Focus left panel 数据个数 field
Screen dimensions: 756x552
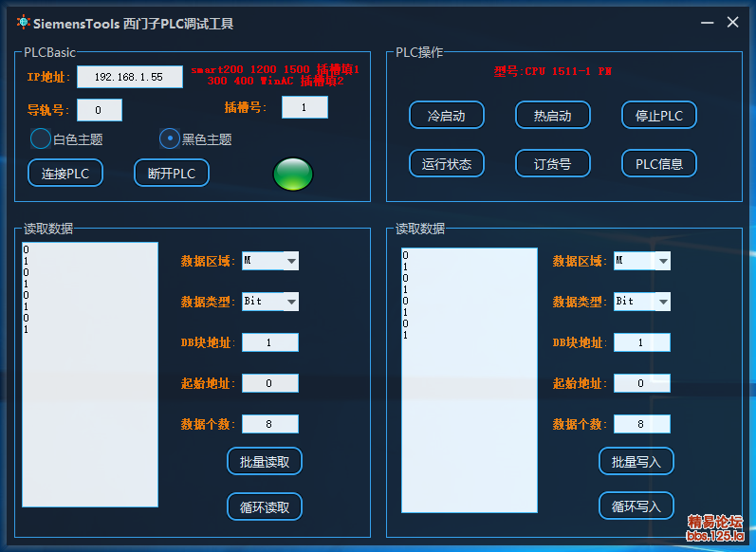(x=270, y=424)
